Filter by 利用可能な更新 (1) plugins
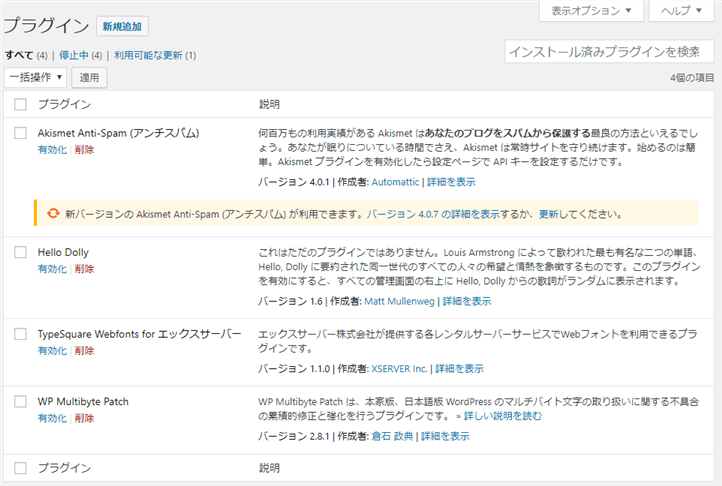This screenshot has width=722, height=486. (x=155, y=55)
